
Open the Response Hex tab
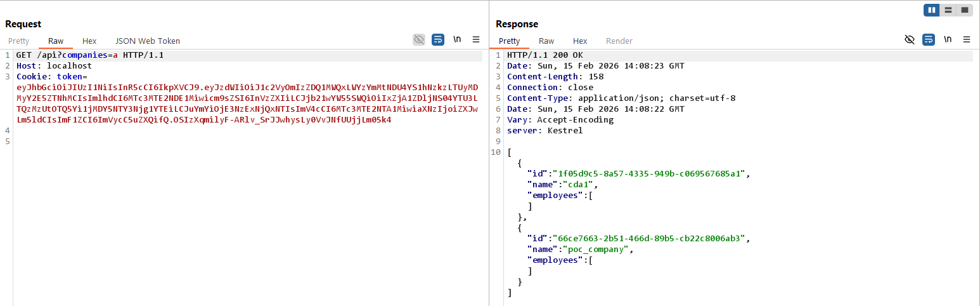[x=580, y=41]
